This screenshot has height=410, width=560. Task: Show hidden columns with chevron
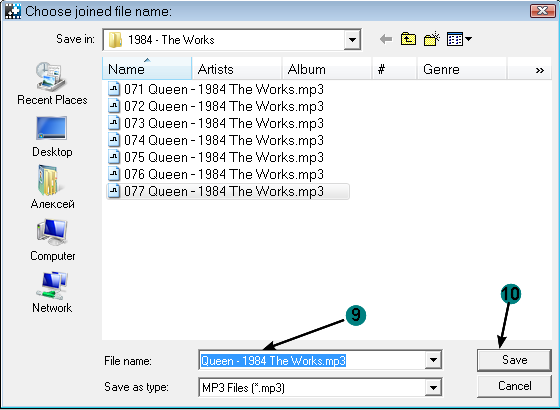[x=540, y=70]
